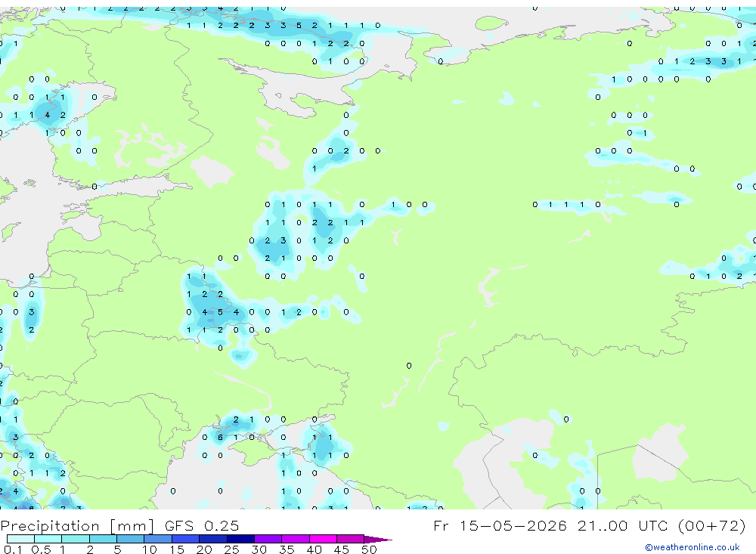Click the forecast date 'Fr 15-05-2026 21..00 UTC (00+72)'

[x=589, y=525]
